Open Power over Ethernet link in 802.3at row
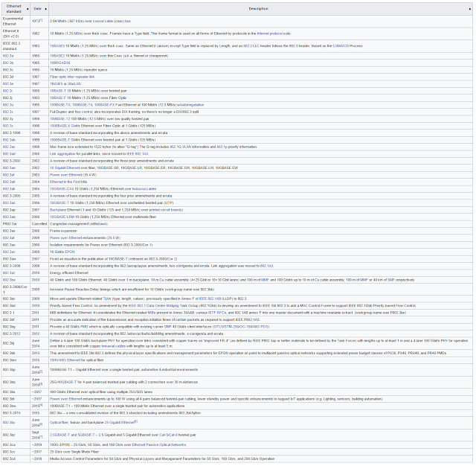The width and height of the screenshot is (476, 466). pos(66,238)
